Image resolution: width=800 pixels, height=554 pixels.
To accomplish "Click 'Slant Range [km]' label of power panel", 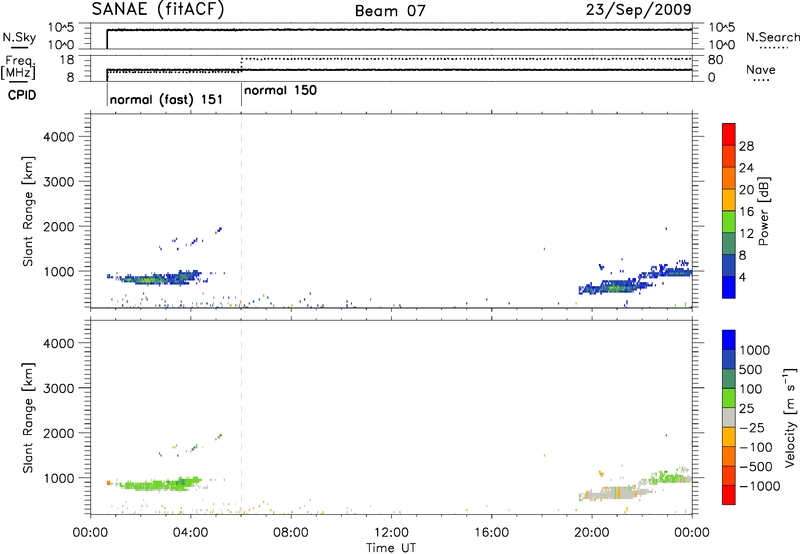I will pyautogui.click(x=28, y=211).
